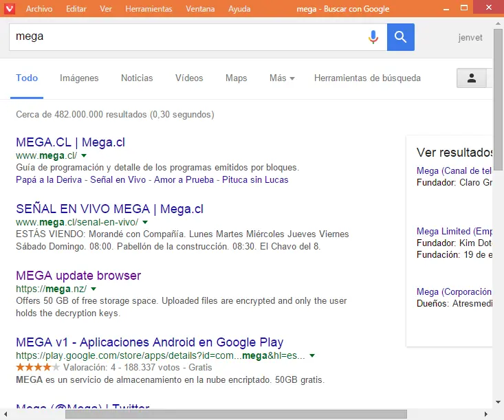
Task: Click the vertical scrollbar down arrow
Action: [498, 401]
